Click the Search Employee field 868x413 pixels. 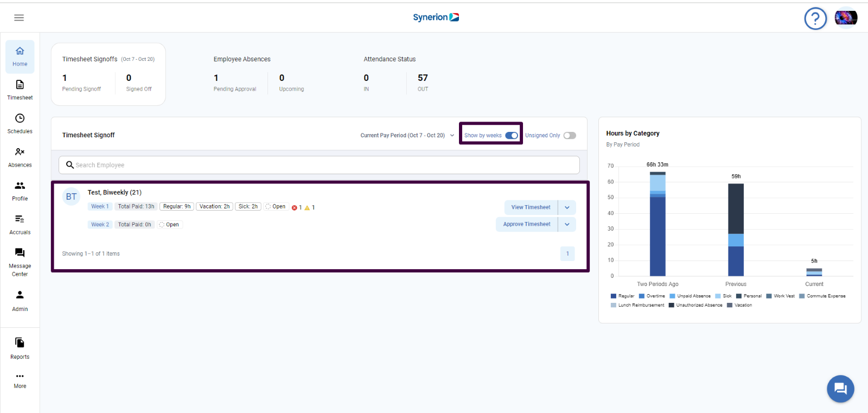point(319,165)
